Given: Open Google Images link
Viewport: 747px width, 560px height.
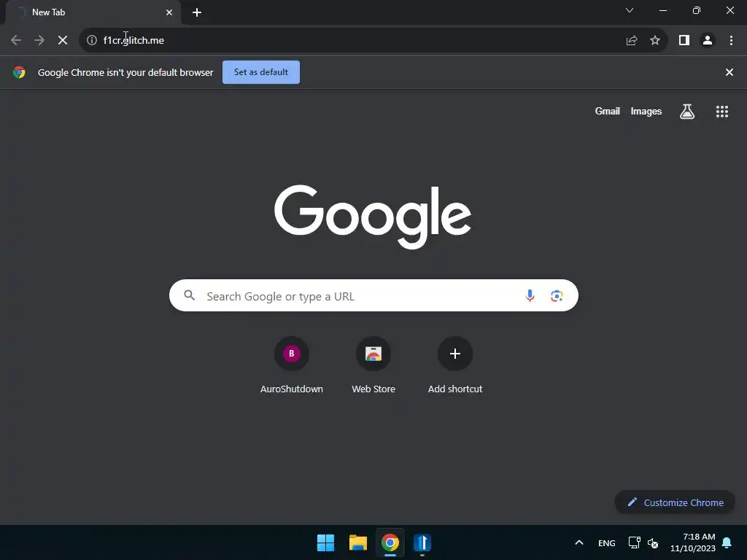Looking at the screenshot, I should 646,112.
